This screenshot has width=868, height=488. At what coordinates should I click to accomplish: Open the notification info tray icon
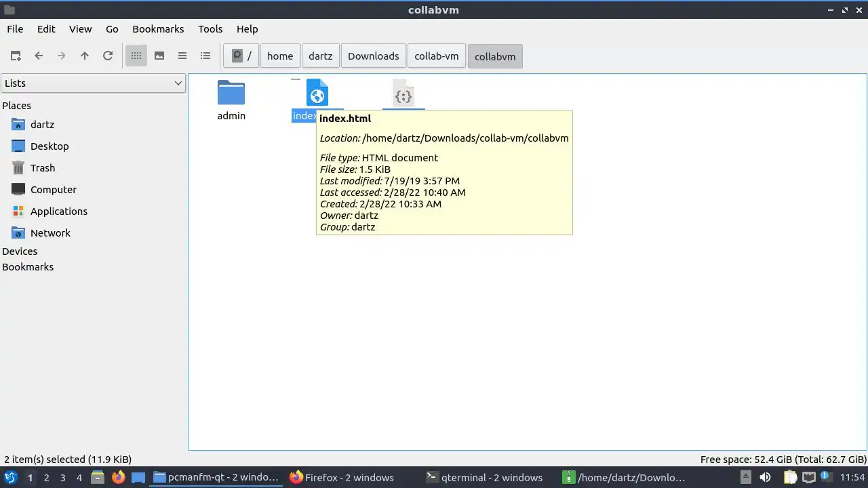(827, 477)
